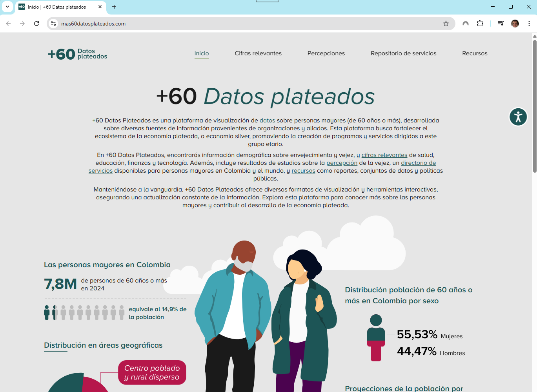537x392 pixels.
Task: Open Chrome three-dot menu
Action: (529, 24)
